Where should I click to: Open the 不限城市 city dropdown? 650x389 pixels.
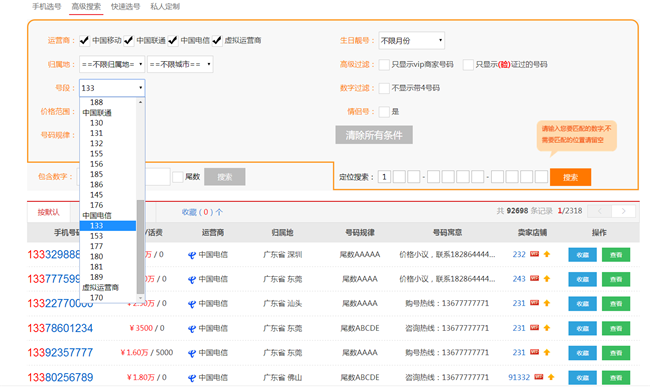coord(180,64)
